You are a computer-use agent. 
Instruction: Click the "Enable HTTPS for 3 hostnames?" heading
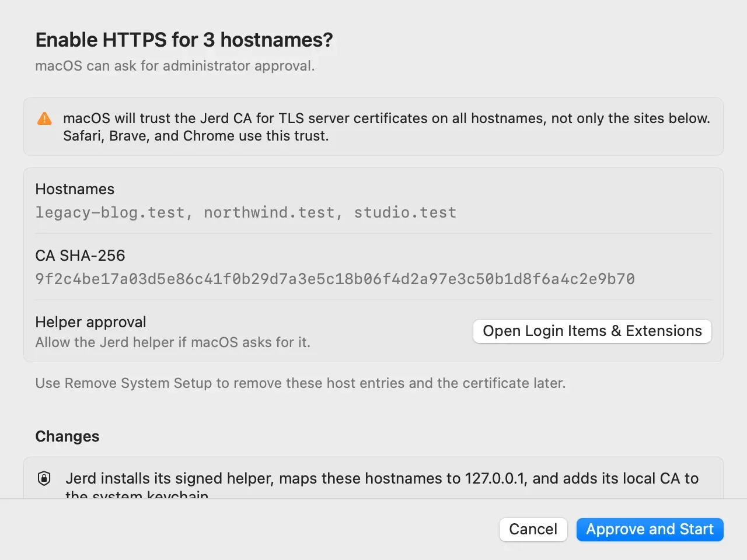click(x=184, y=40)
